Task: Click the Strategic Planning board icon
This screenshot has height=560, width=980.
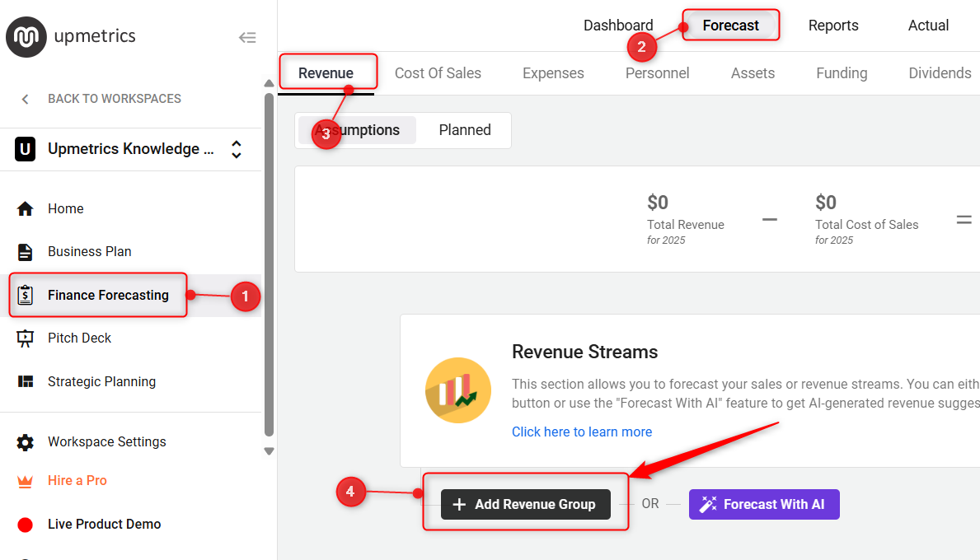Action: [25, 381]
